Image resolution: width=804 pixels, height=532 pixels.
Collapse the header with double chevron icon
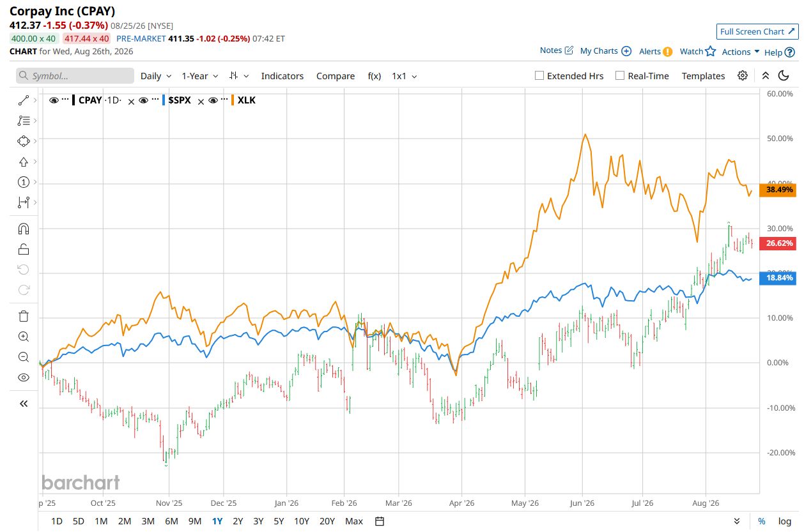tap(766, 75)
